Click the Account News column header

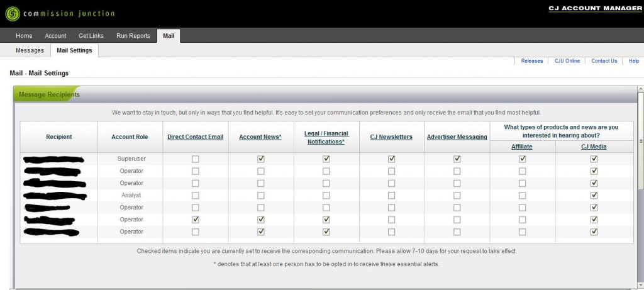pyautogui.click(x=260, y=137)
